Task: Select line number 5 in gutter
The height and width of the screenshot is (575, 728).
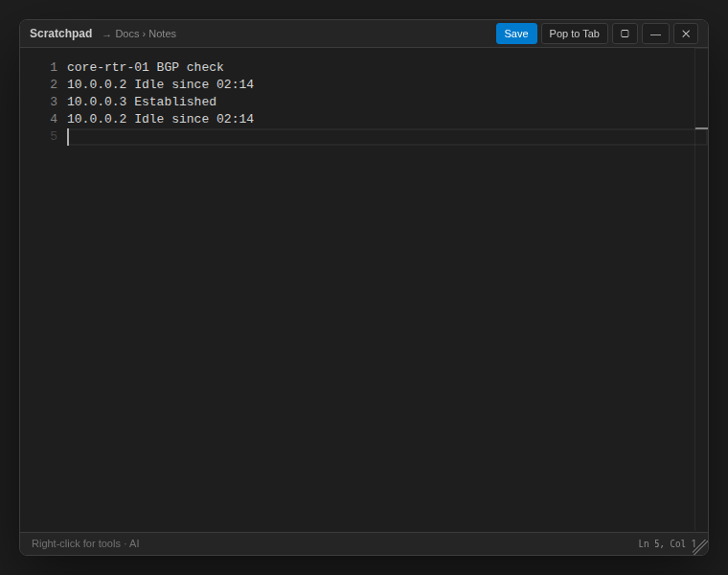Action: pos(54,136)
